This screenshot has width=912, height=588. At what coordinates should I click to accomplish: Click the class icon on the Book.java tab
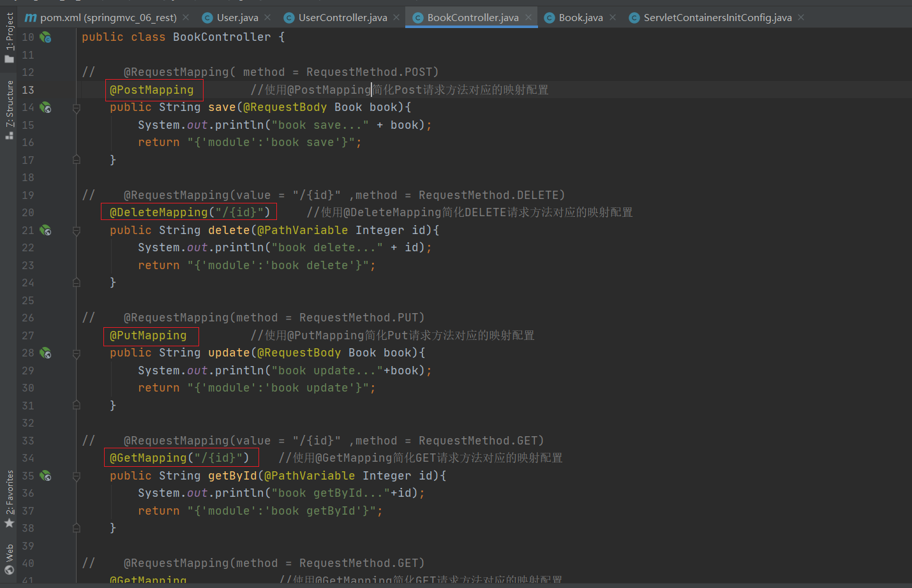click(549, 18)
